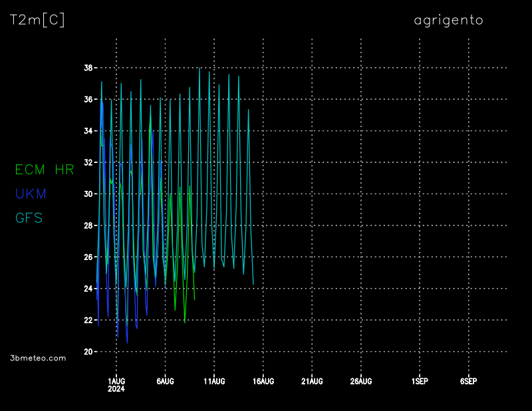Click the 1AUG 2024 date label
The height and width of the screenshot is (411, 532).
116,384
